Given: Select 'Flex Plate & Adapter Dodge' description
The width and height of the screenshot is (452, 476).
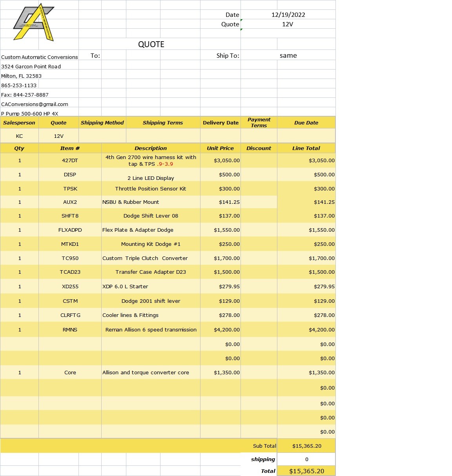Looking at the screenshot, I should 151,230.
